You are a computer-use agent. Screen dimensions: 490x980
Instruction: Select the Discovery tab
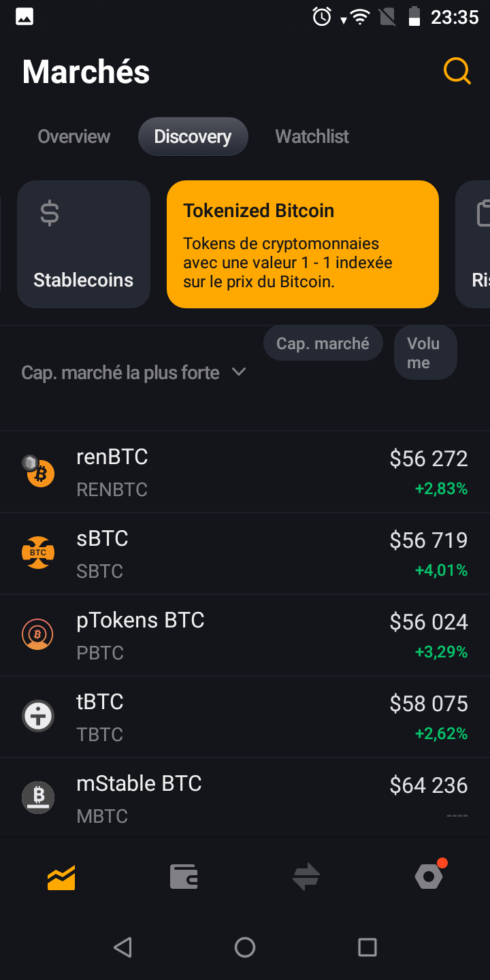[193, 137]
